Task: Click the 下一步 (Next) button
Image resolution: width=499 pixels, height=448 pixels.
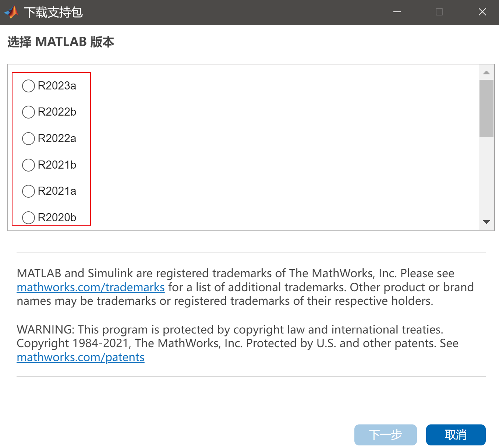Action: click(385, 435)
